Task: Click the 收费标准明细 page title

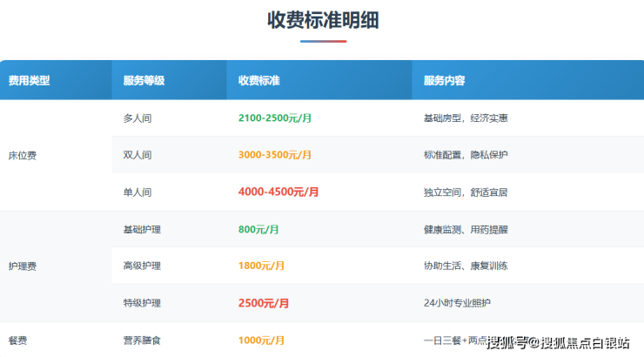Action: click(323, 20)
